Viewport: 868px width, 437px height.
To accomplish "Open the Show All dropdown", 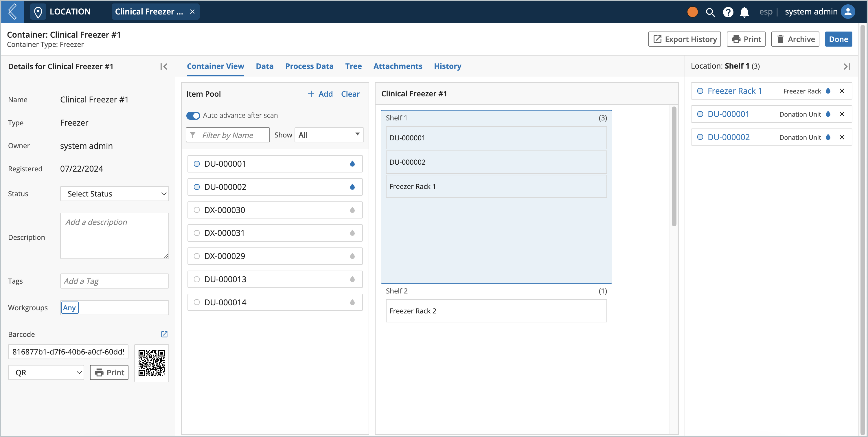I will [329, 135].
